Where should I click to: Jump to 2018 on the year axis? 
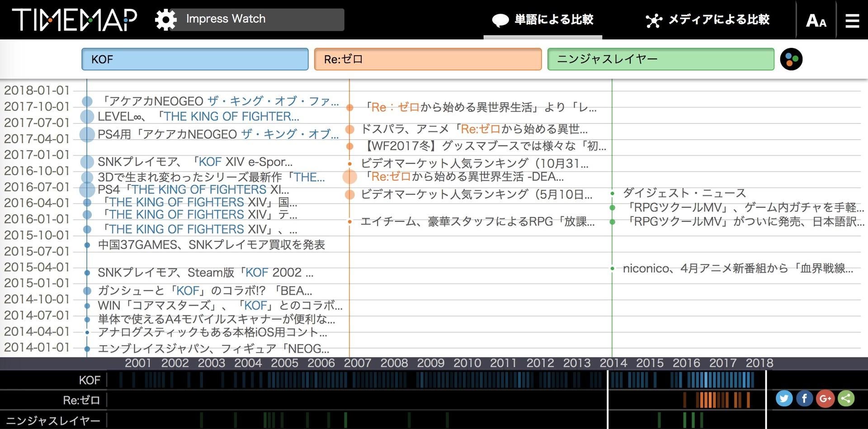[x=759, y=363]
